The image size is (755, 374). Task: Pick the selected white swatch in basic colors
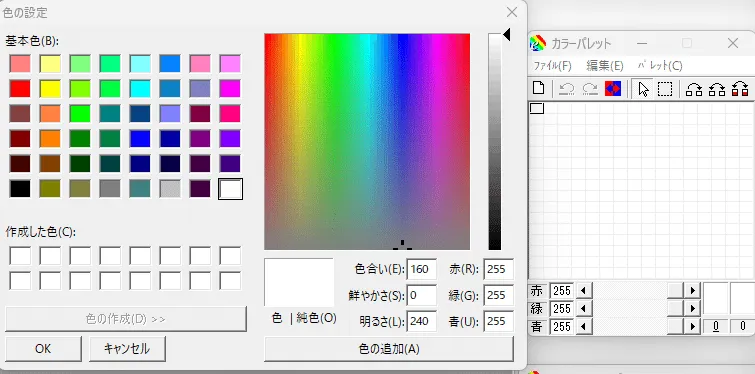[230, 189]
